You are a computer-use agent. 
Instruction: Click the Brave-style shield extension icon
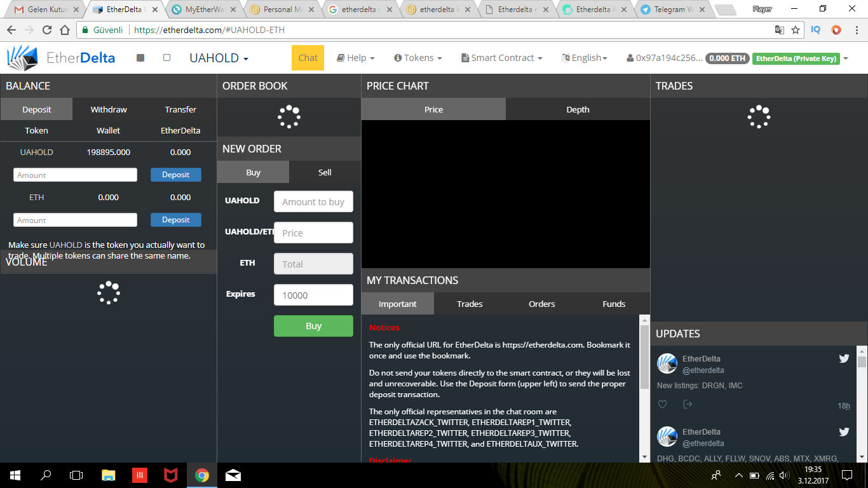(836, 30)
